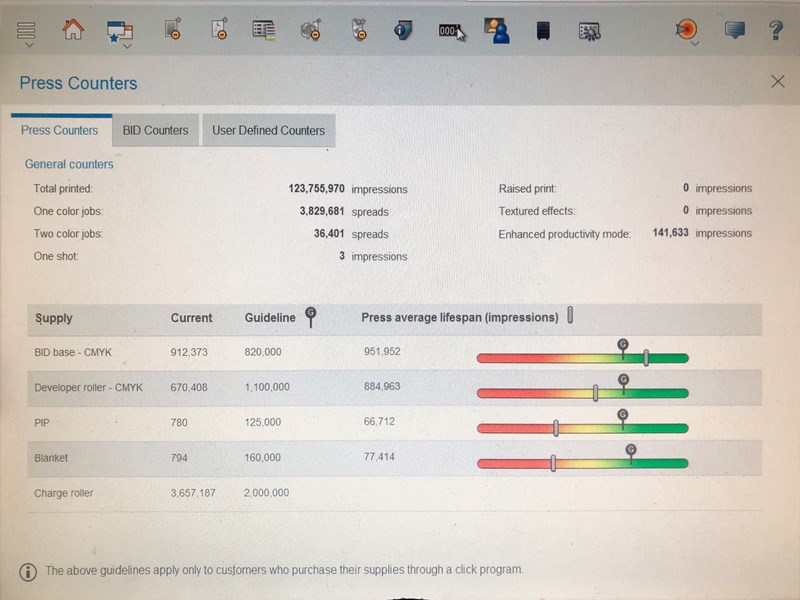
Task: Click the operators/users toolbar icon
Action: pos(497,30)
